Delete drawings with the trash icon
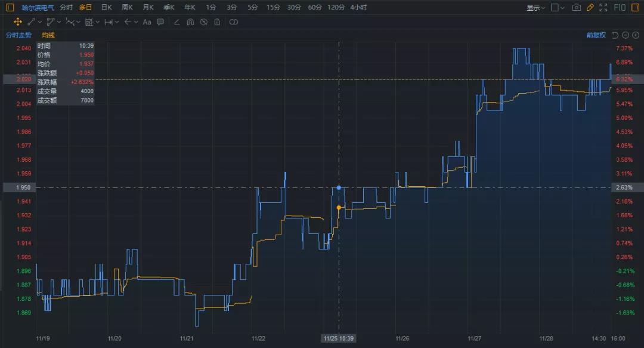This screenshot has width=644, height=348. click(217, 22)
